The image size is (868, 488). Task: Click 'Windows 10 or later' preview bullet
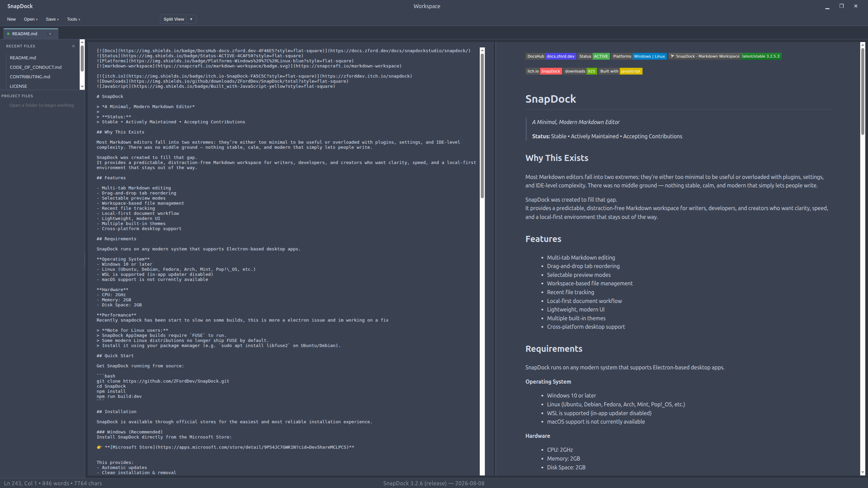[x=571, y=395]
